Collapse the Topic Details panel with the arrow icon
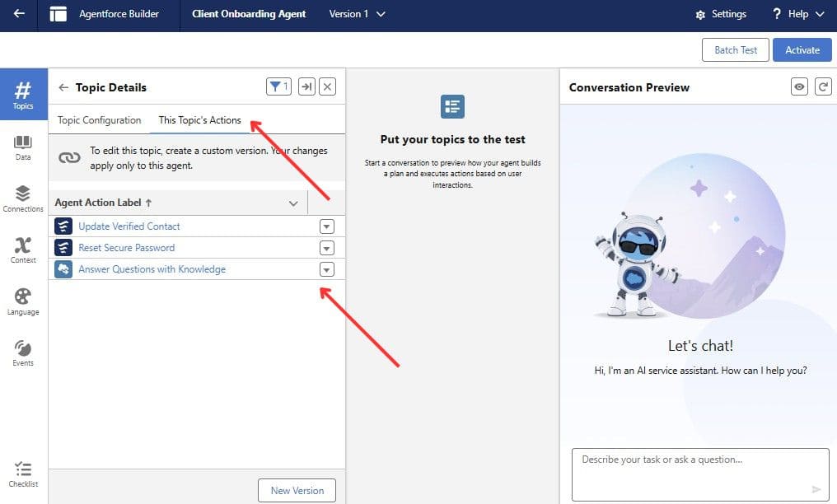Screen dimensions: 837x504 coord(306,86)
